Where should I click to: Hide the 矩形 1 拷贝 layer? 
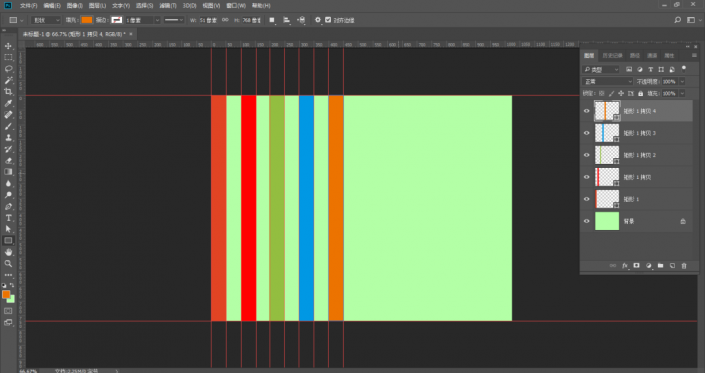[x=586, y=177]
